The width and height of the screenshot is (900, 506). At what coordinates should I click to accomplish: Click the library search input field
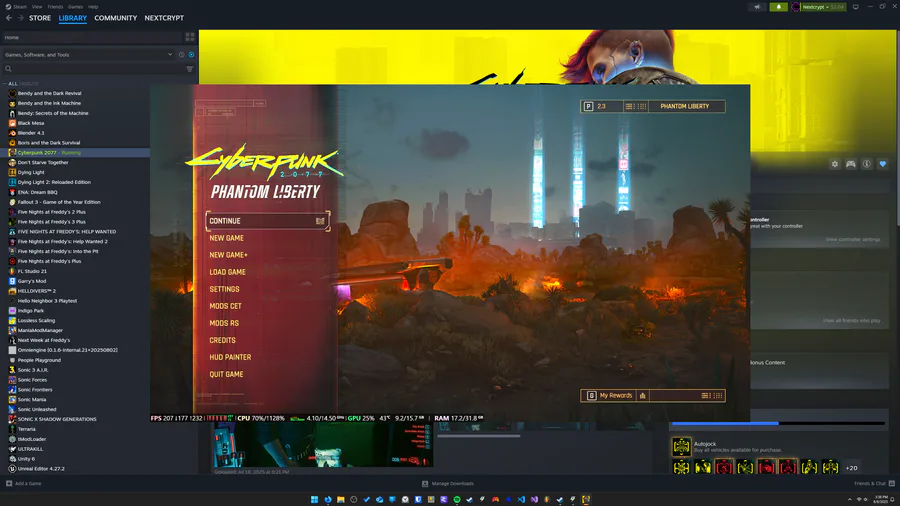tap(98, 69)
